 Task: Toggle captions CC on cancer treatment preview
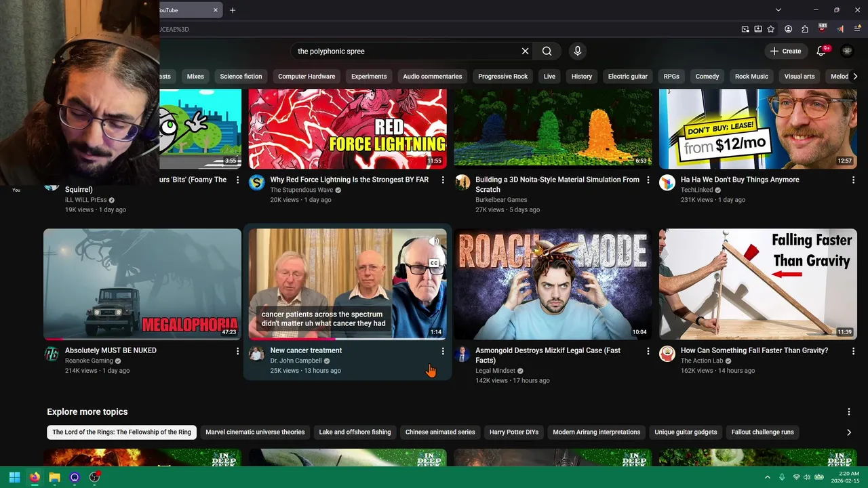pyautogui.click(x=433, y=263)
